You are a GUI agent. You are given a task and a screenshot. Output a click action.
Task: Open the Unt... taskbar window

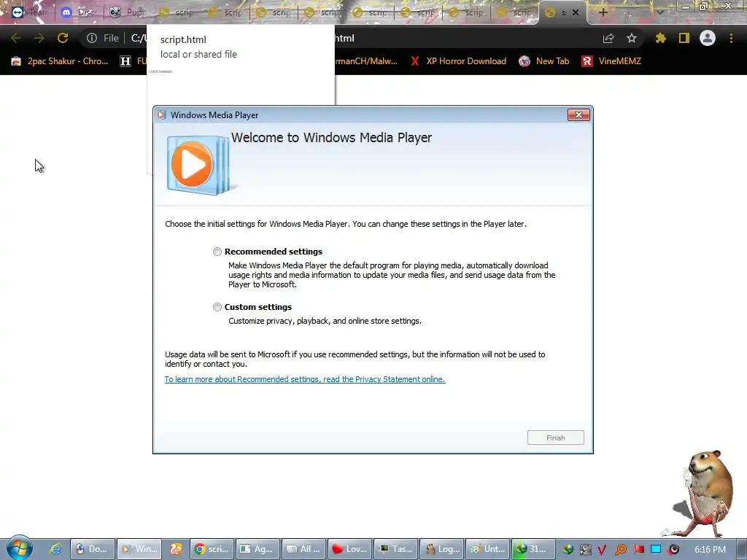(488, 549)
